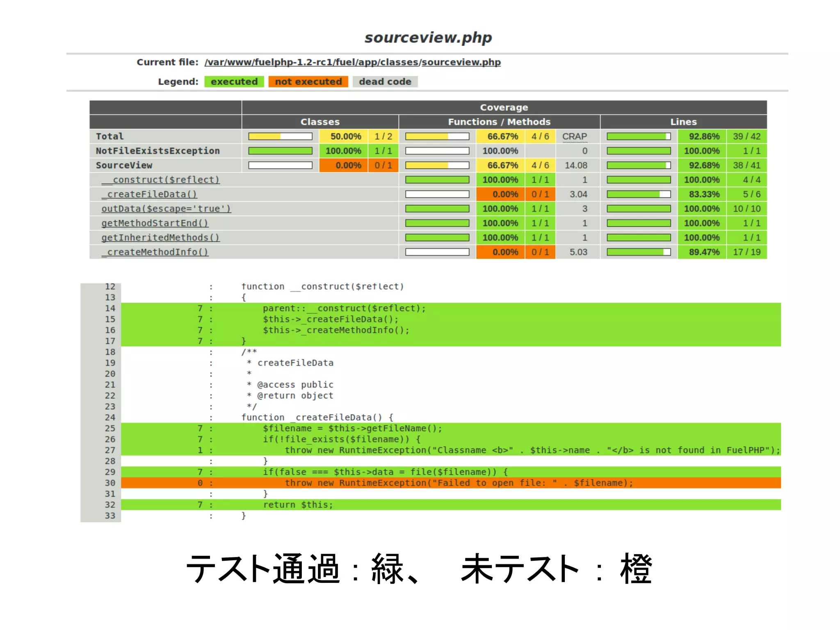Open the _createMethodInfo() method link
840x630 pixels.
(x=155, y=252)
